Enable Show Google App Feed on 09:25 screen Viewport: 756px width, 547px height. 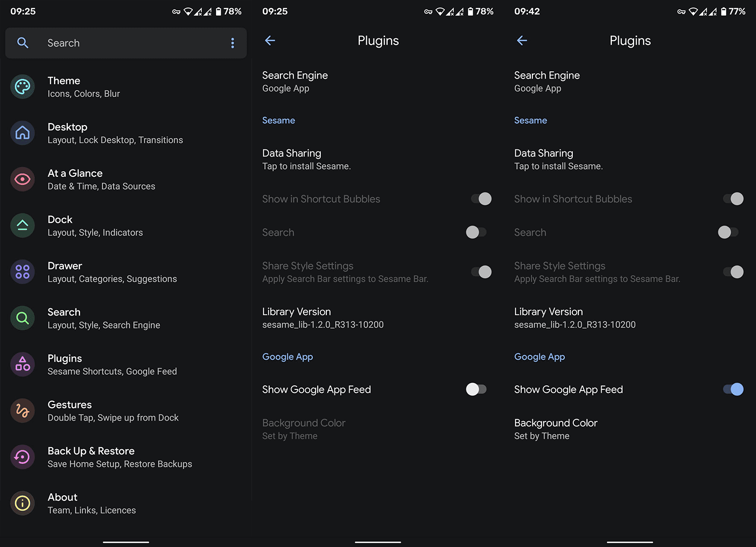click(476, 389)
